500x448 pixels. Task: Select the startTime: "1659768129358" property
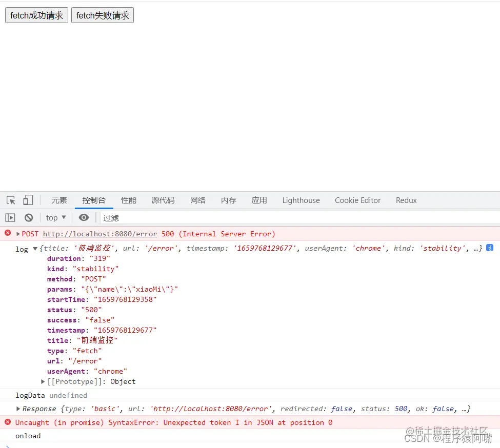(x=102, y=299)
